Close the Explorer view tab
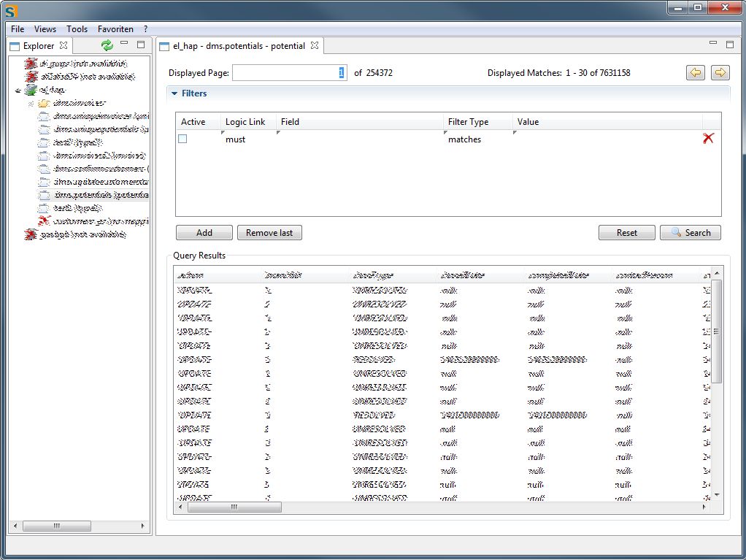The image size is (746, 560). click(x=64, y=45)
